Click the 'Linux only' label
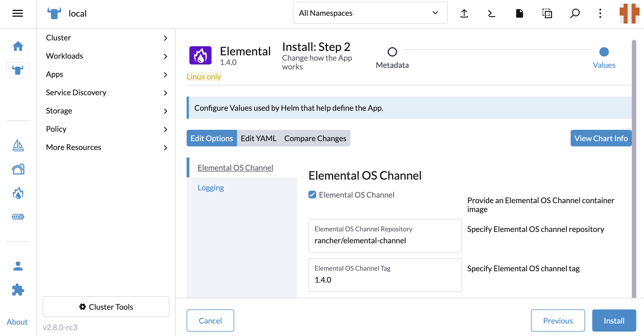 (x=204, y=77)
